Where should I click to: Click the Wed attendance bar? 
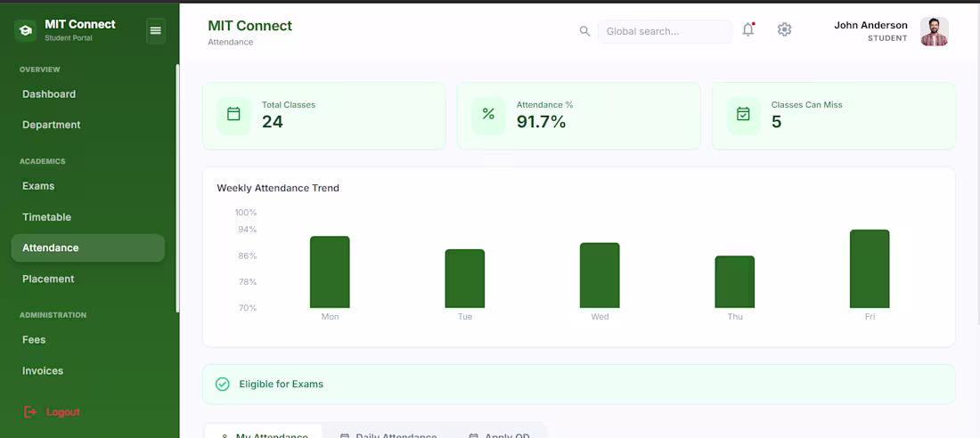[x=600, y=276]
